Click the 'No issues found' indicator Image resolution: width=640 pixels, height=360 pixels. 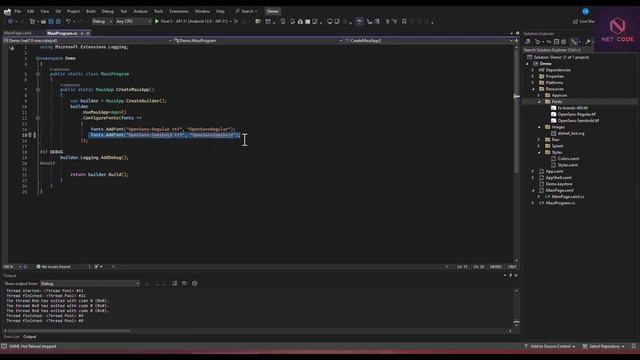(53, 267)
